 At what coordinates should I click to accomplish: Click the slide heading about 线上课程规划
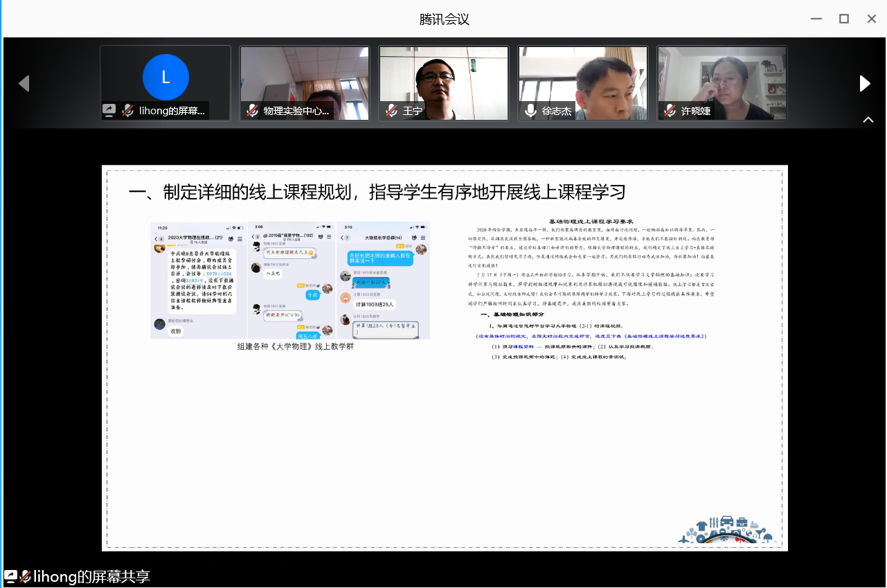(377, 192)
